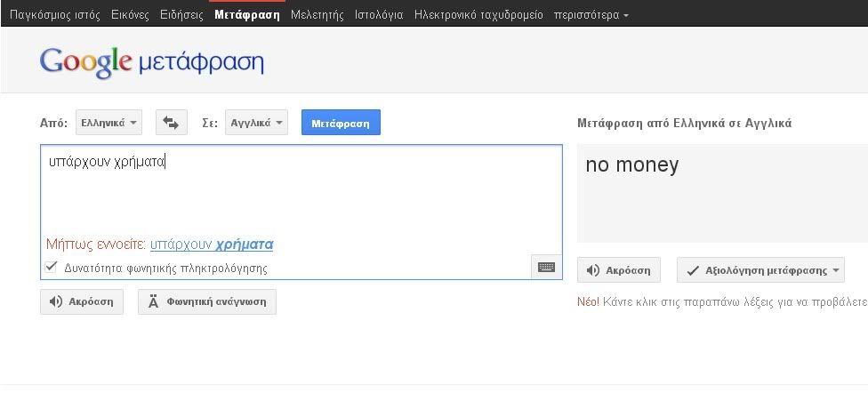Click the blue Μετάφραση button
The height and width of the screenshot is (393, 868).
pos(341,123)
